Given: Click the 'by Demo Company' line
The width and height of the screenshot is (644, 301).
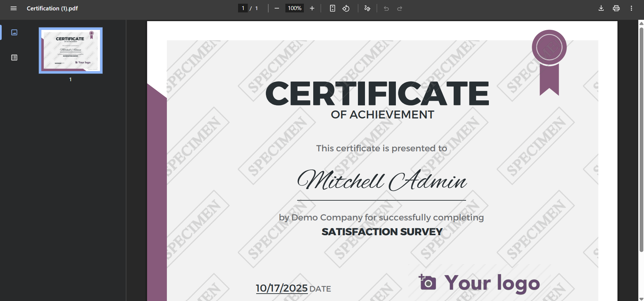Looking at the screenshot, I should tap(381, 217).
